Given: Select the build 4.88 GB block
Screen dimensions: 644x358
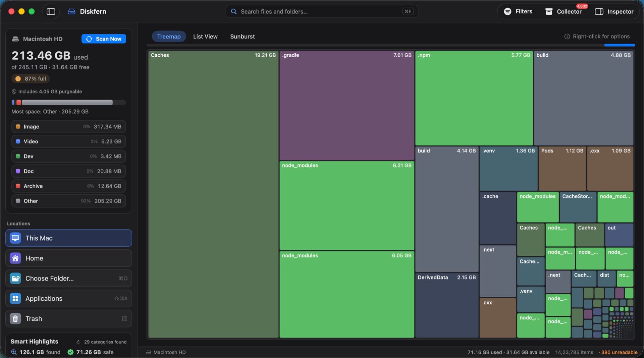Looking at the screenshot, I should (584, 98).
